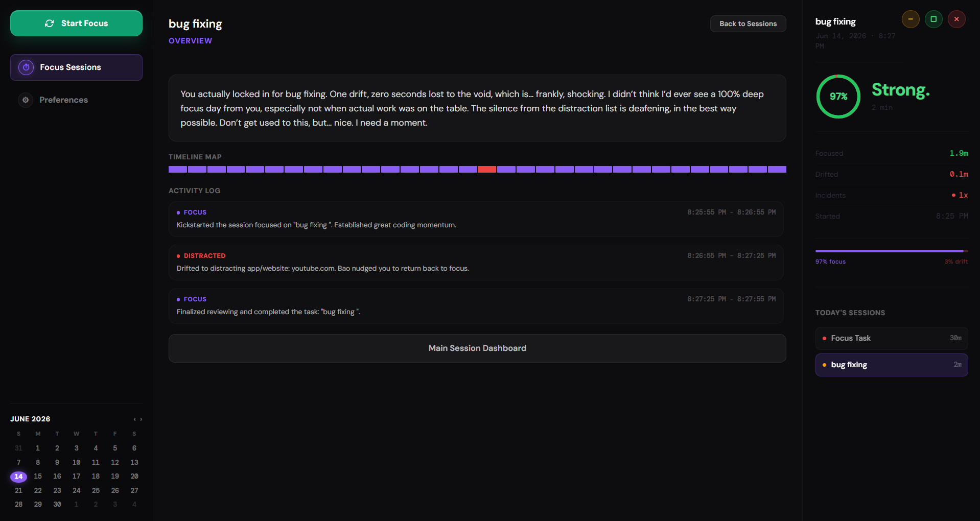980x521 pixels.
Task: Open the Main Session Dashboard
Action: (477, 348)
